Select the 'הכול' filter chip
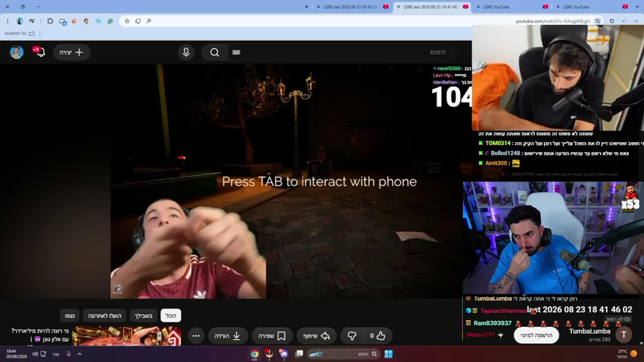The height and width of the screenshot is (362, 644). tap(171, 316)
